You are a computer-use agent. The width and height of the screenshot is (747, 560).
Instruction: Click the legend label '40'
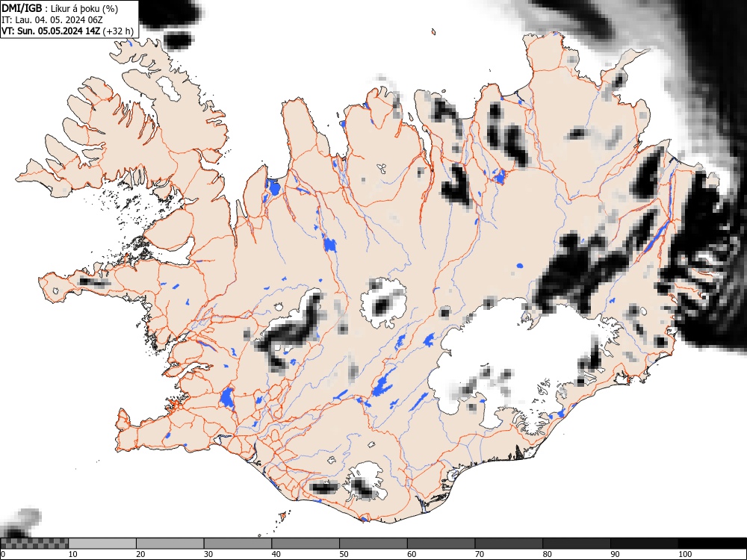276,554
